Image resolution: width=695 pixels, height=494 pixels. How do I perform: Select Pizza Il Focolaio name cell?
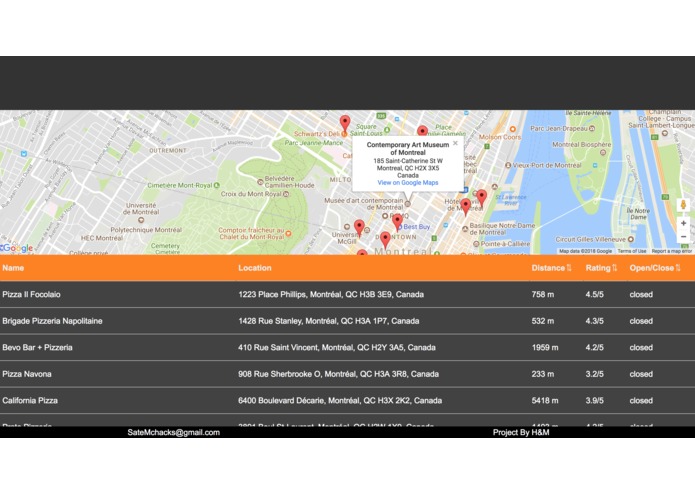[31, 294]
